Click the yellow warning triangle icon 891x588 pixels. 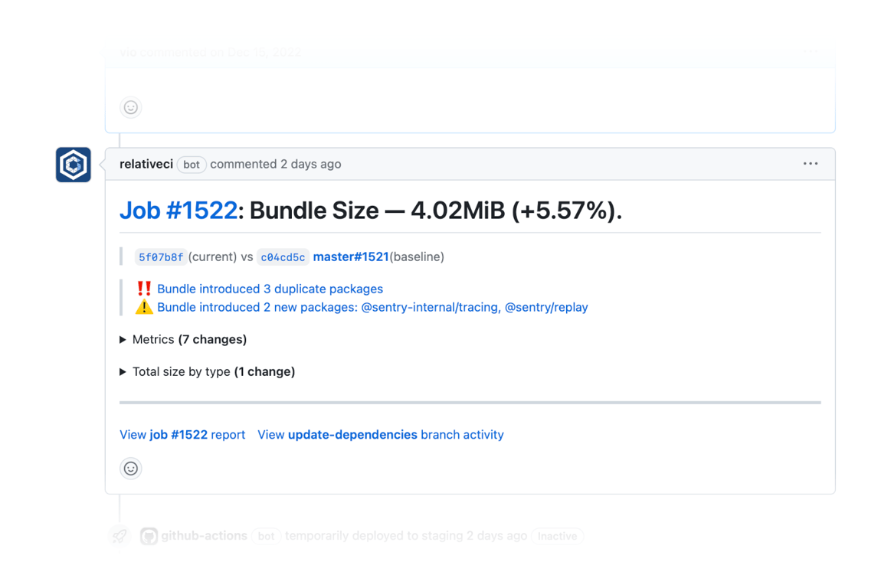(x=143, y=307)
